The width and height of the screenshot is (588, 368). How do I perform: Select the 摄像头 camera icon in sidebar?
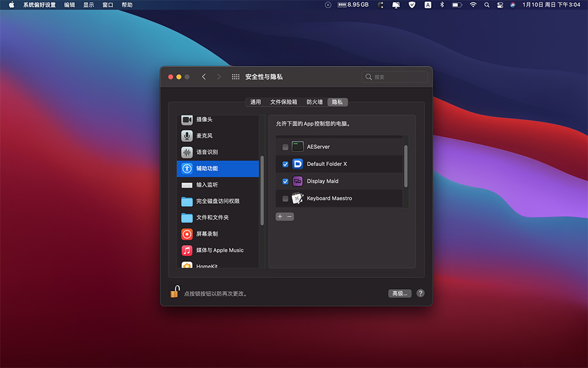(x=187, y=120)
